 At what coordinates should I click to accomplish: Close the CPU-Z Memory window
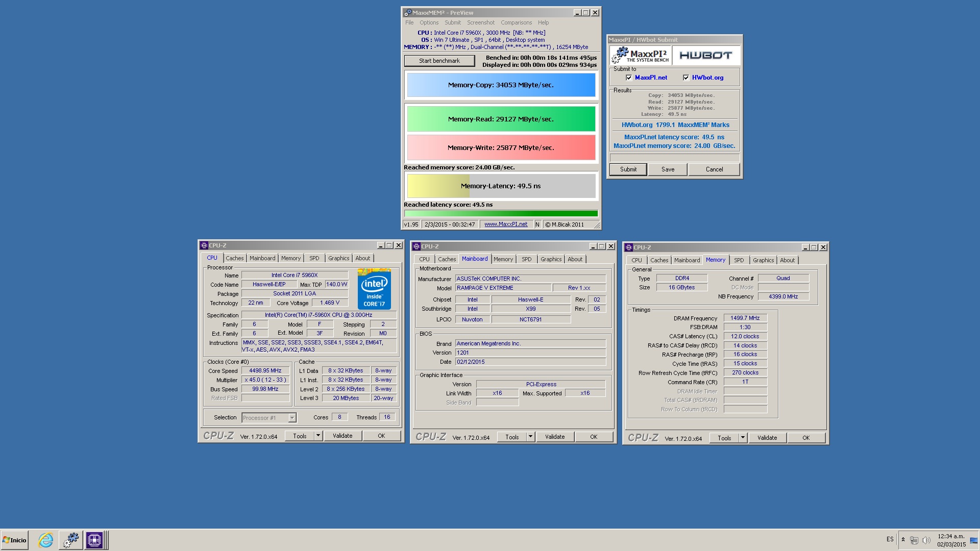point(823,247)
